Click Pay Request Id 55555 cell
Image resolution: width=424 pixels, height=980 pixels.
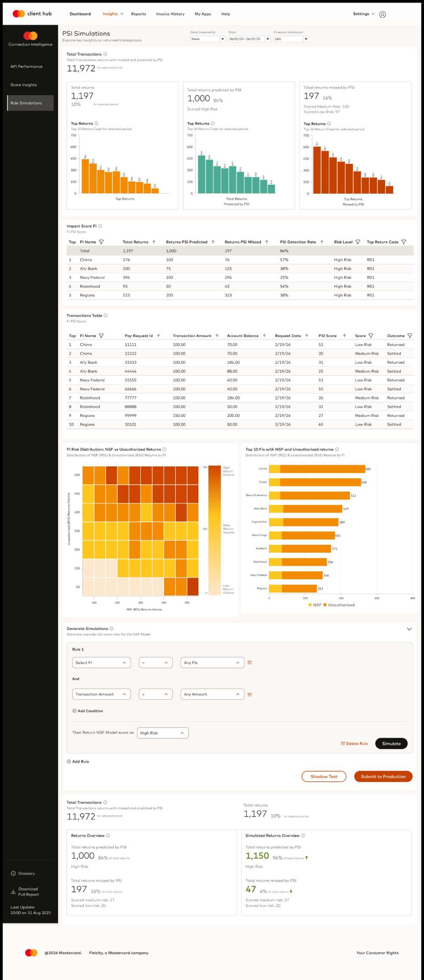pos(131,380)
